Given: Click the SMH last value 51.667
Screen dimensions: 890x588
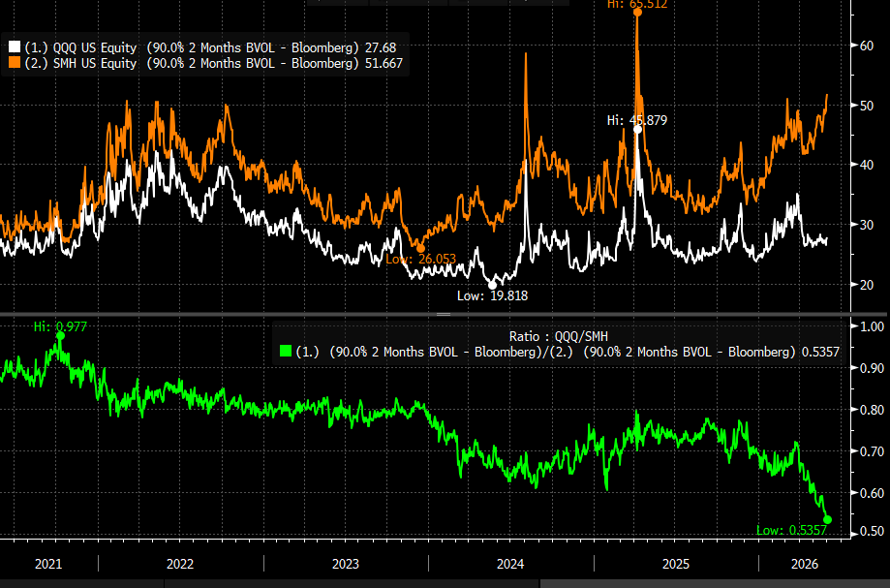Looking at the screenshot, I should tap(384, 63).
